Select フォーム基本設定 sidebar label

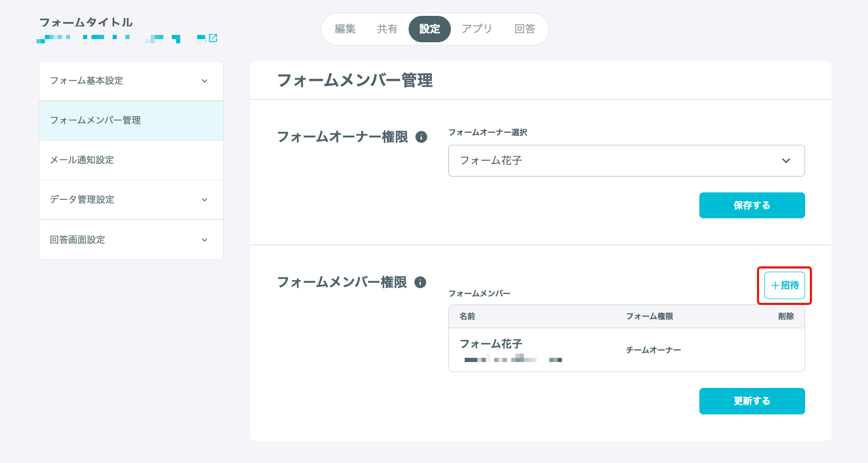87,81
